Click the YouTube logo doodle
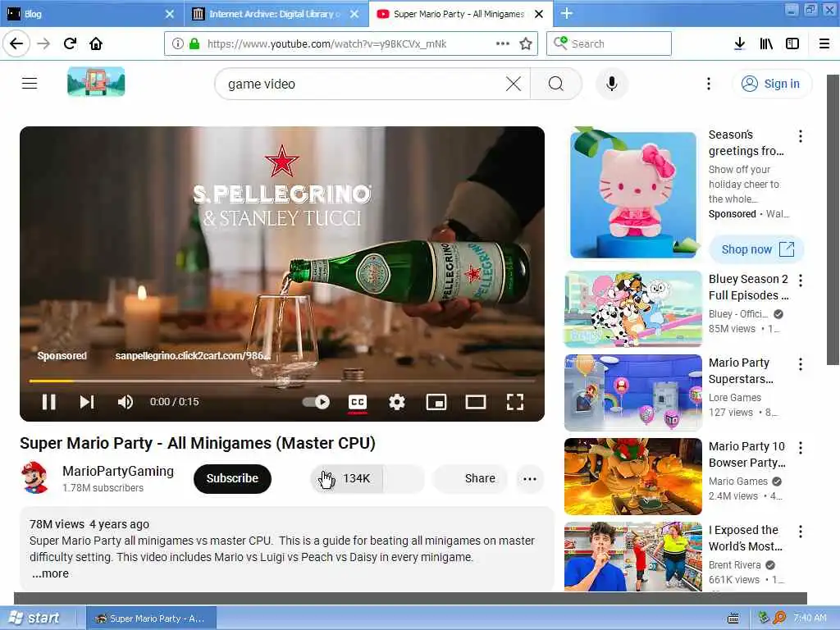This screenshot has width=840, height=630. coord(96,81)
